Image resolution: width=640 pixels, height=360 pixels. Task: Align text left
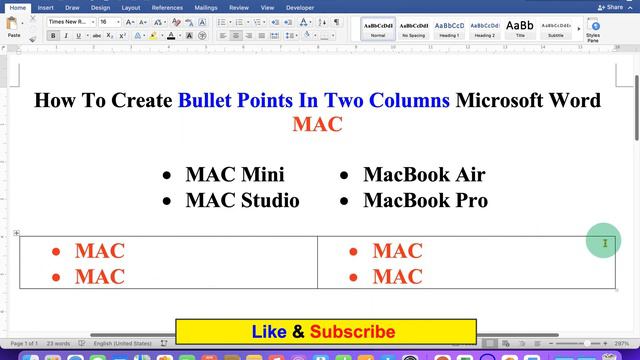click(223, 36)
